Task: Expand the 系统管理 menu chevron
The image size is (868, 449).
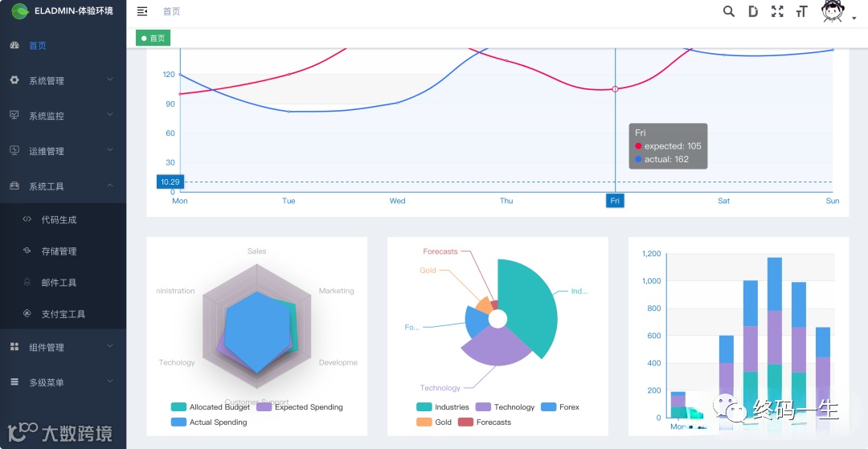Action: point(110,80)
